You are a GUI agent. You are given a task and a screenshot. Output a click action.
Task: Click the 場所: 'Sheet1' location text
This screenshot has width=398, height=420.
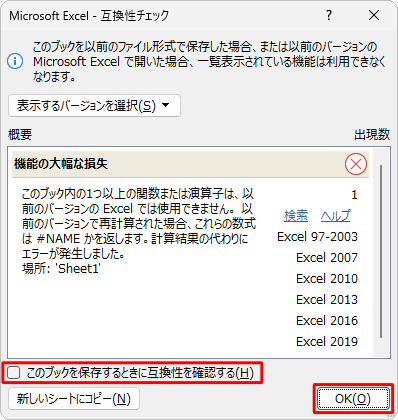coord(61,269)
